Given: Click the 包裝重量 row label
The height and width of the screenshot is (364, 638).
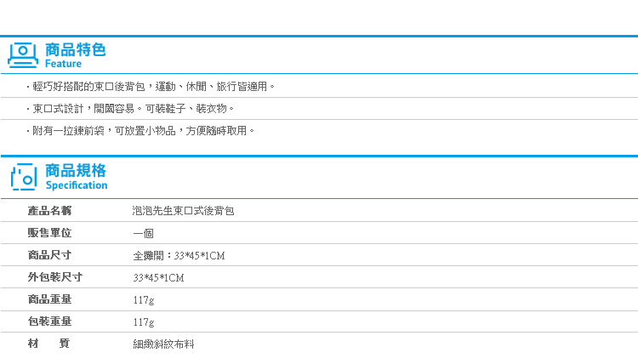Looking at the screenshot, I should tap(49, 321).
